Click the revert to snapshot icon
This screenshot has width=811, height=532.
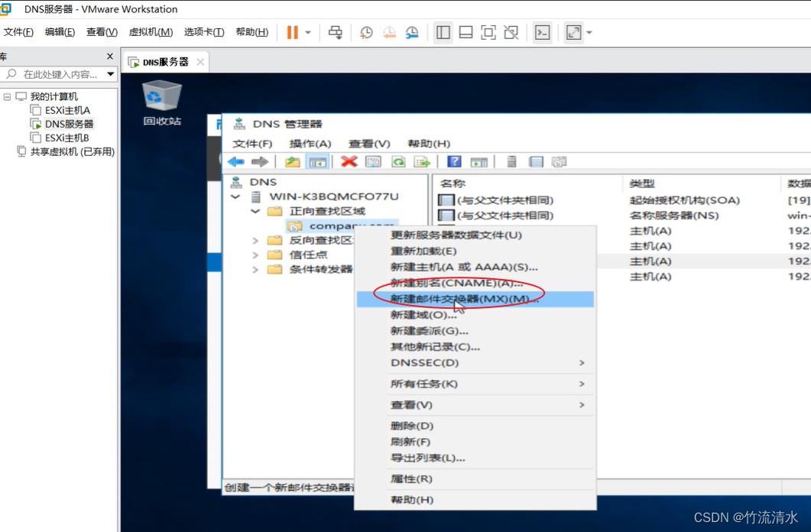[389, 33]
